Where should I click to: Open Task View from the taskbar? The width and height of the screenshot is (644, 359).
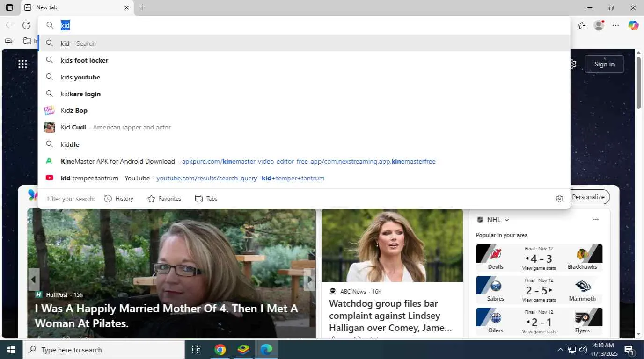[x=196, y=350]
